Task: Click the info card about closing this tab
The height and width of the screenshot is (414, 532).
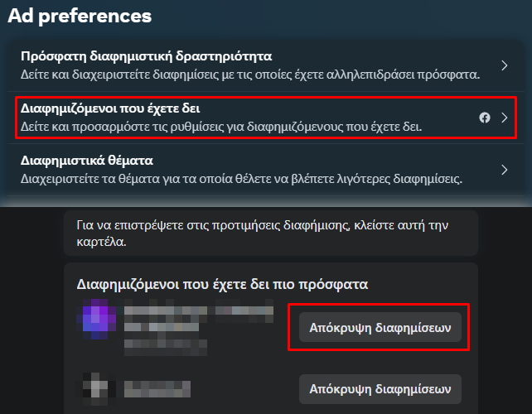Action: pos(271,233)
